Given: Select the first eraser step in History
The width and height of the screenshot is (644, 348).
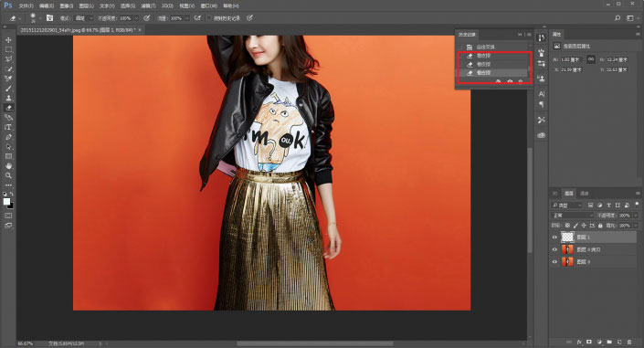Looking at the screenshot, I should click(x=493, y=56).
